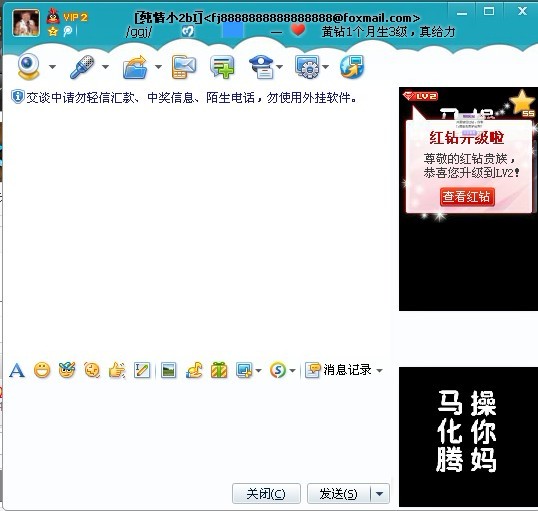Click the QQ penguin VIP icon
Screen dimensions: 538x511
[x=53, y=16]
